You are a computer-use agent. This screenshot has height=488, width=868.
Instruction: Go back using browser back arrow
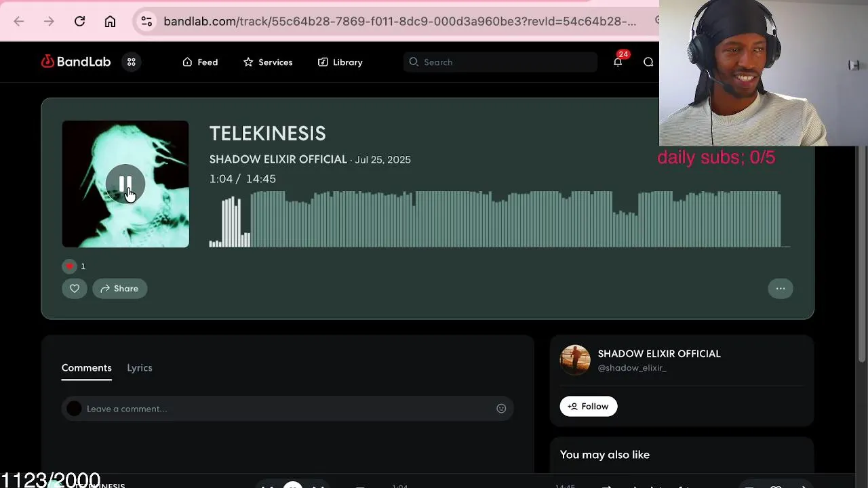(19, 22)
